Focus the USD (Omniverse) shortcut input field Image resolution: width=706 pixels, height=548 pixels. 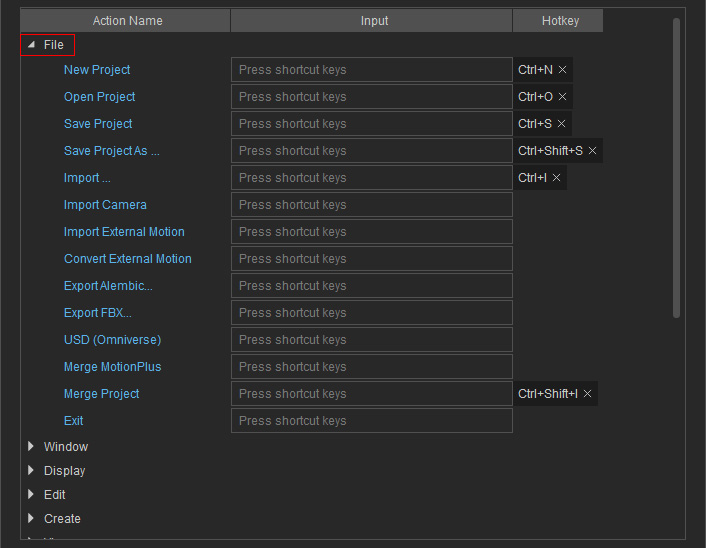coord(371,340)
